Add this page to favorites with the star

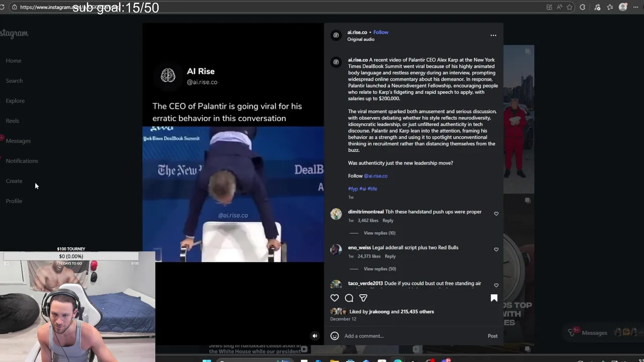570,7
